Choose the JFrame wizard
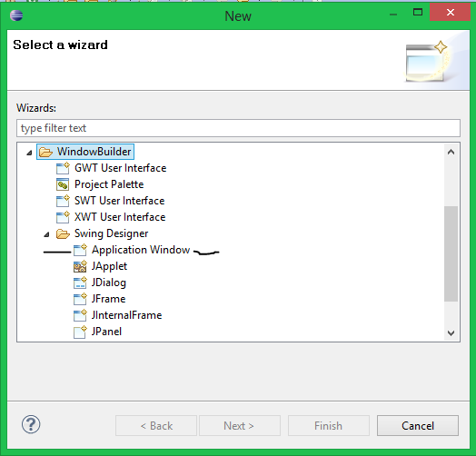The height and width of the screenshot is (456, 476). 108,299
